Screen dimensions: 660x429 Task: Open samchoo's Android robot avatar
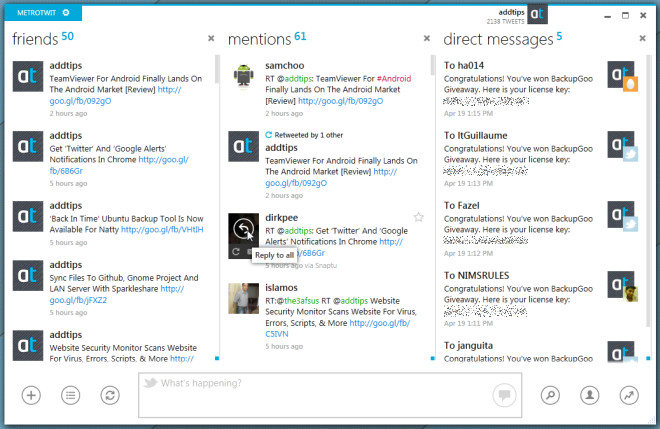[x=243, y=76]
